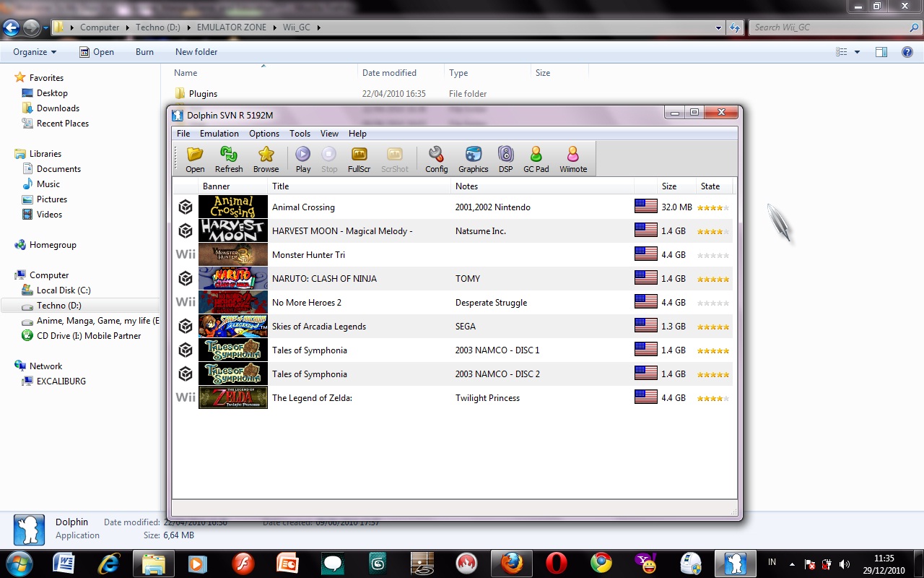Select the Tales of Symphonia DISC 2 notes
Viewport: 924px width, 578px height.
coord(498,374)
